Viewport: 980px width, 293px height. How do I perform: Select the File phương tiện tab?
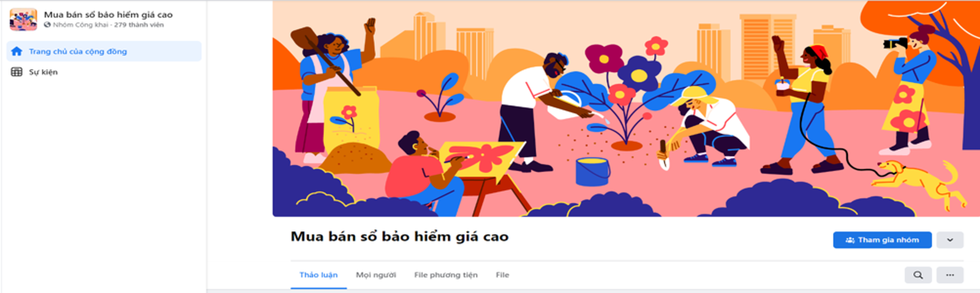(446, 275)
